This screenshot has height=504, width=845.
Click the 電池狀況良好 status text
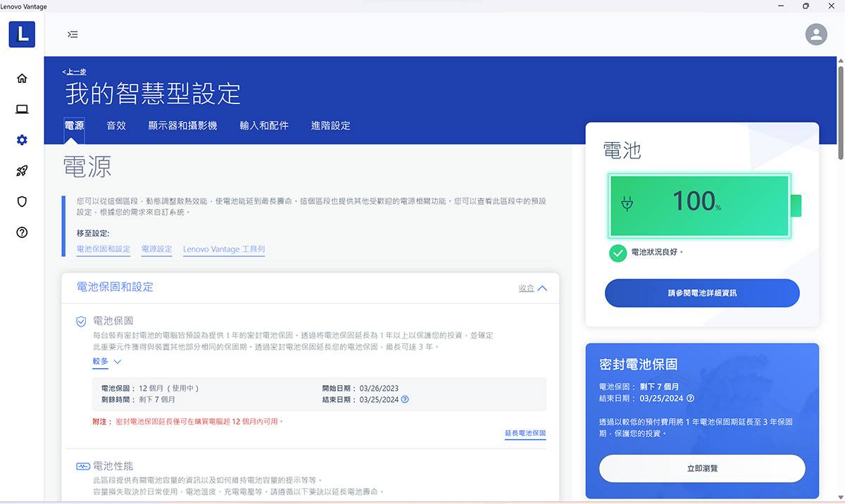657,252
